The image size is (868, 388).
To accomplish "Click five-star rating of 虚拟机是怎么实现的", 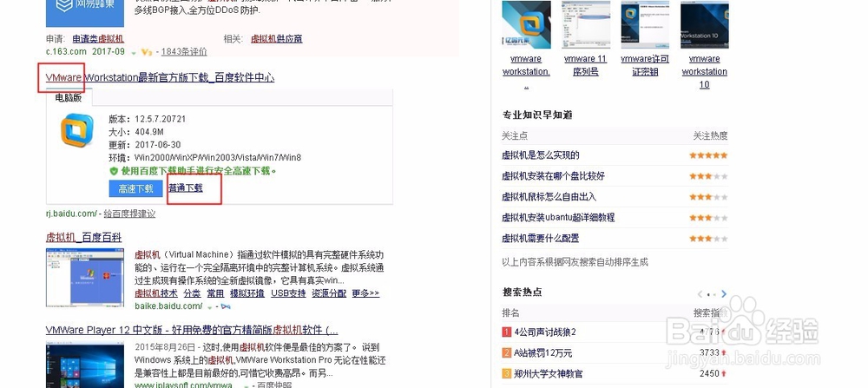I will click(x=708, y=155).
